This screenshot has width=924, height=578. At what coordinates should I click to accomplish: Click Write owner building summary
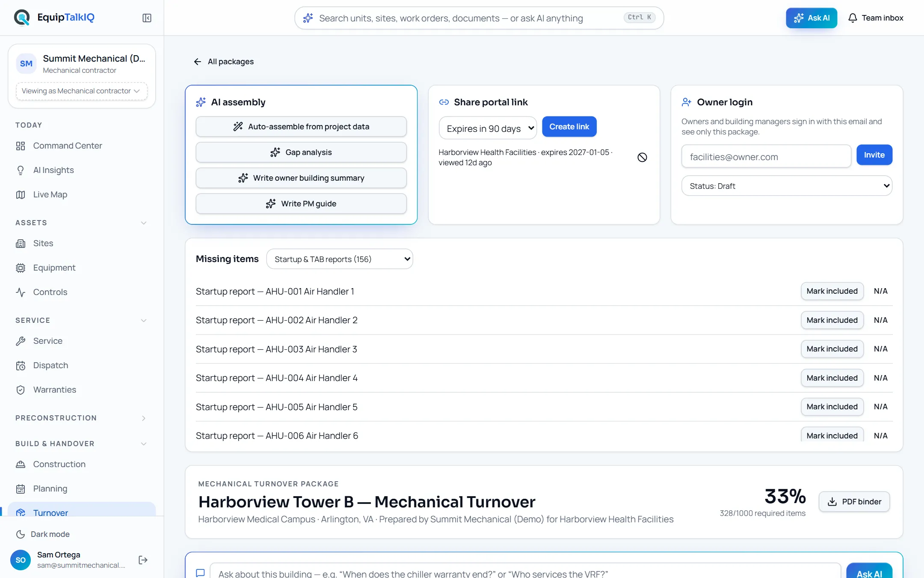(x=301, y=178)
